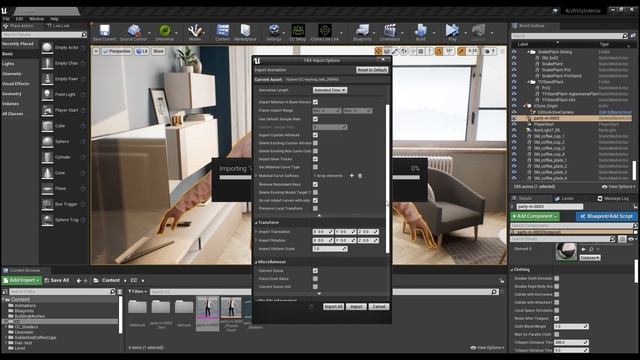Add element to Material Curve Suffixes array
This screenshot has width=640, height=360.
[351, 176]
